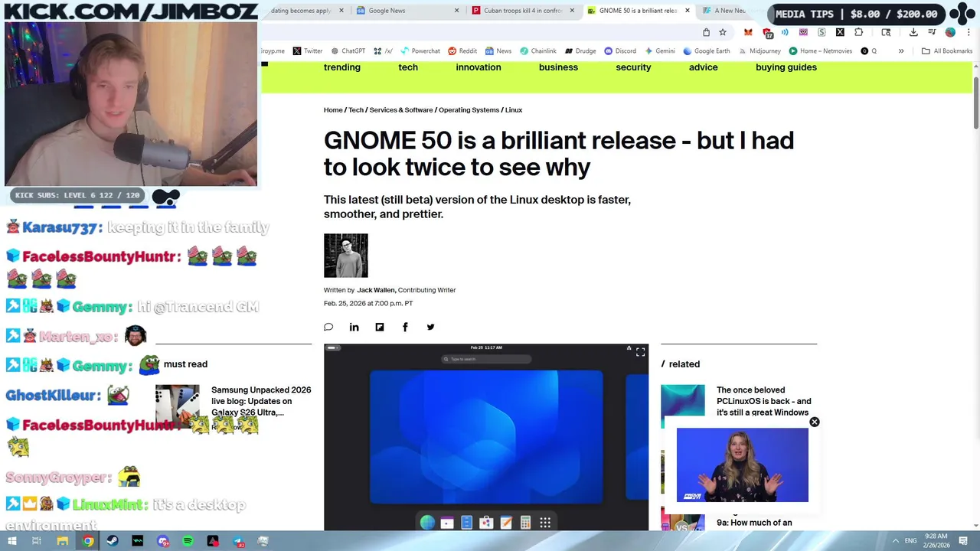Open Spotify from the taskbar

[188, 541]
